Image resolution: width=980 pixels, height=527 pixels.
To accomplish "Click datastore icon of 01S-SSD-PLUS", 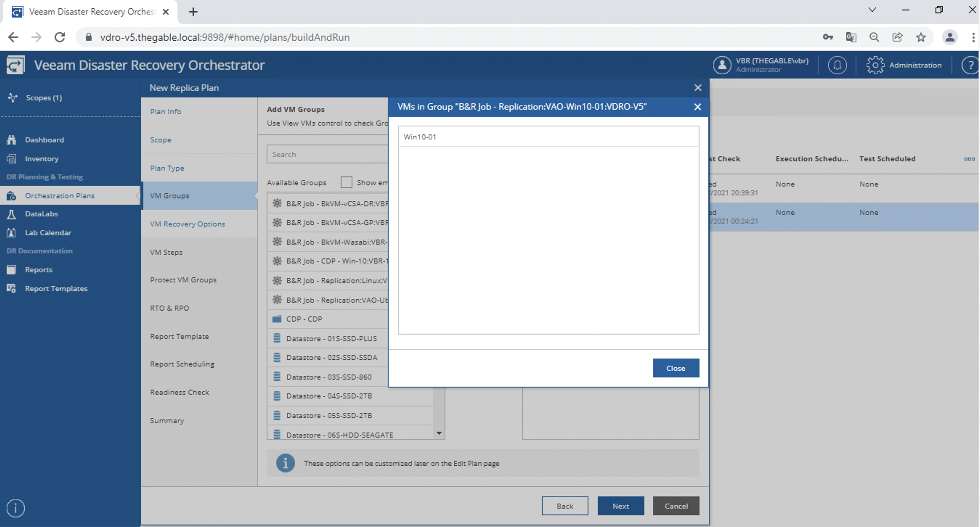I will point(277,338).
